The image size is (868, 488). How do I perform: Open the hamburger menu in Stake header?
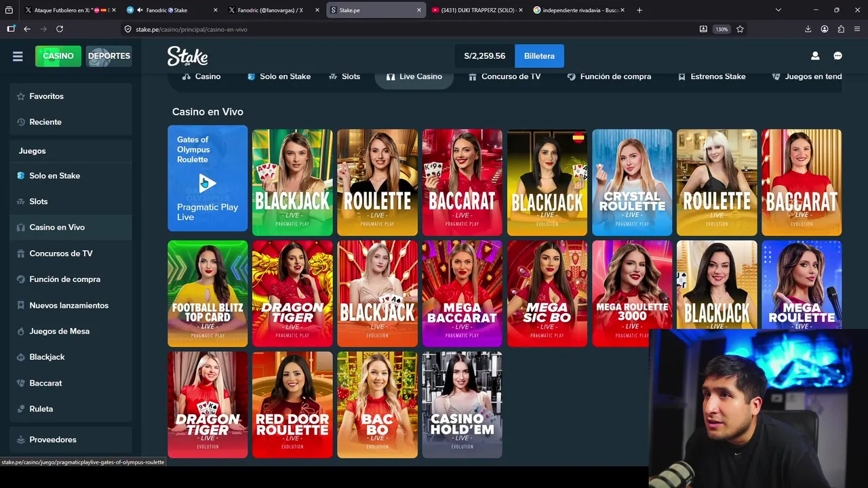18,56
